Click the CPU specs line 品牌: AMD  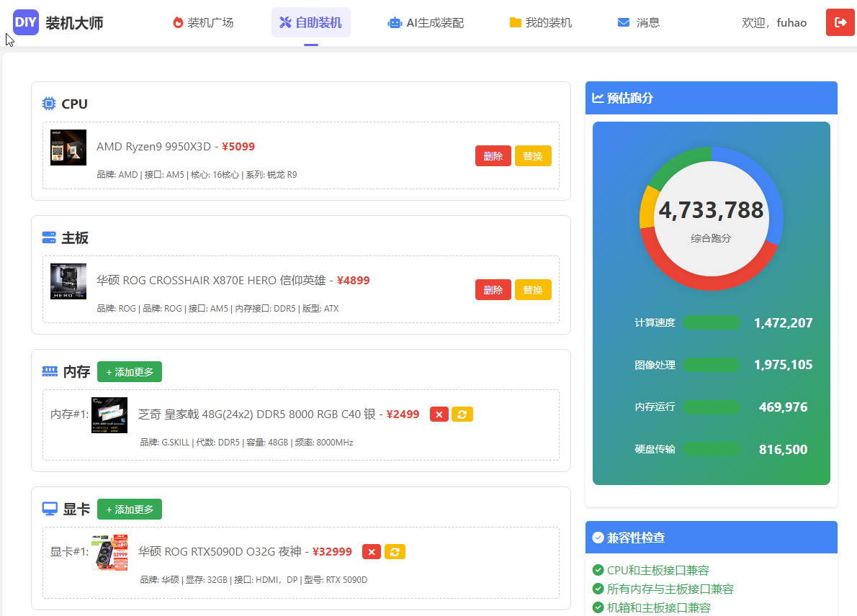(197, 175)
